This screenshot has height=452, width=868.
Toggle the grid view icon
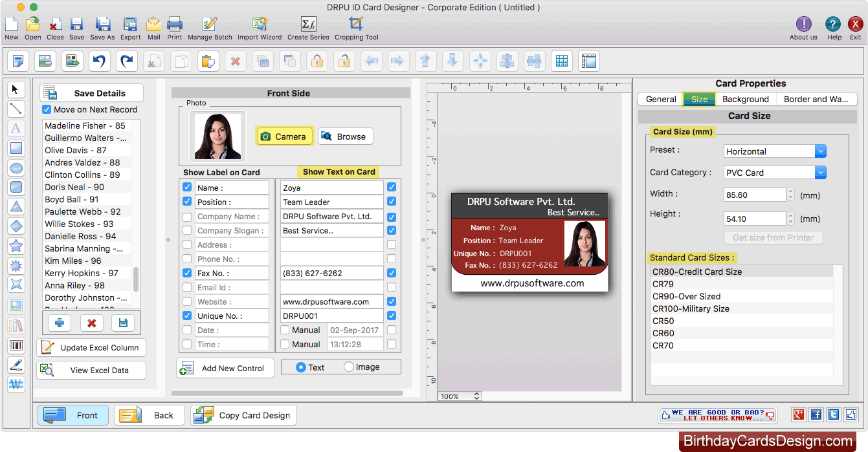(x=562, y=61)
